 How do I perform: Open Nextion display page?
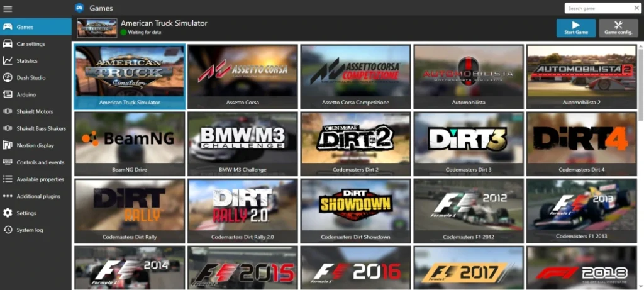[35, 145]
